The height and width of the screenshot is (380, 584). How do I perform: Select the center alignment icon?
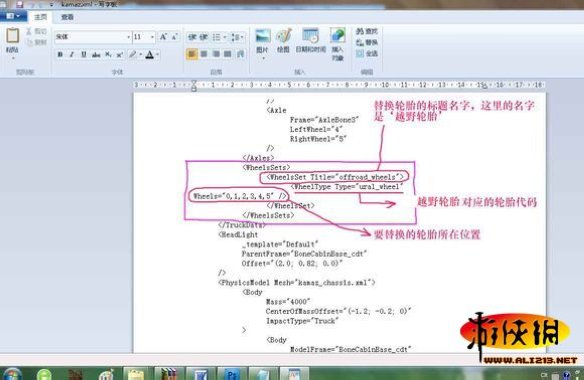(204, 54)
